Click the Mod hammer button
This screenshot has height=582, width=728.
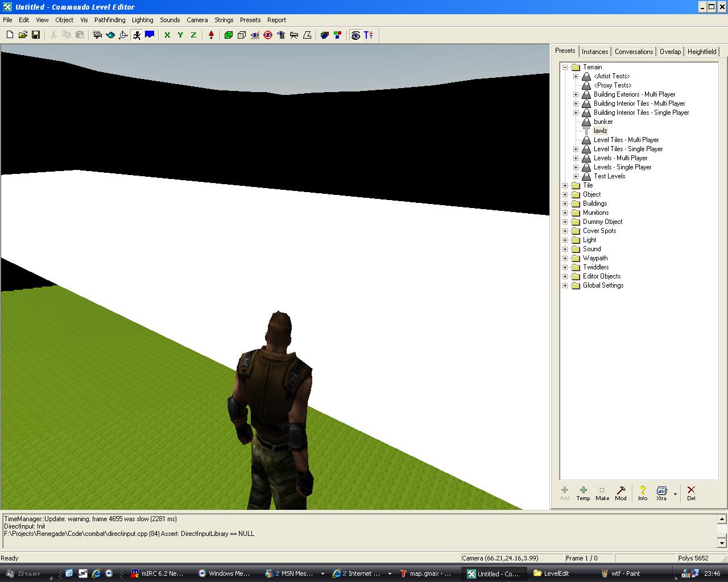click(621, 493)
